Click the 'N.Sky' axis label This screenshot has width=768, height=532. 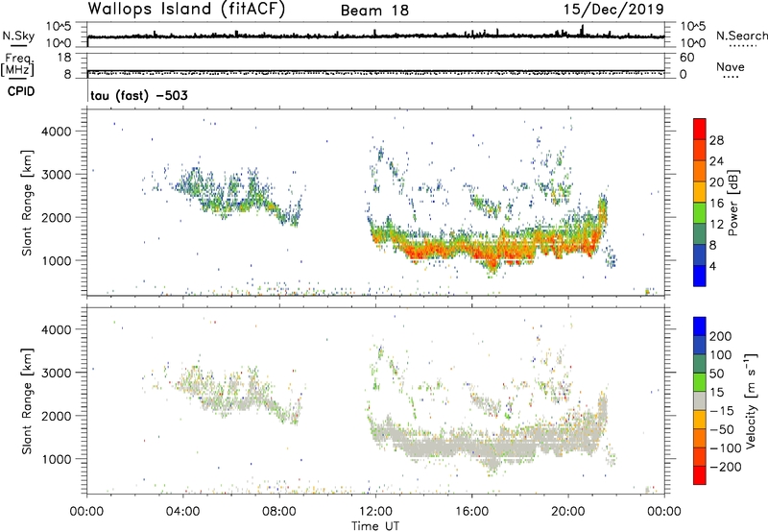point(18,36)
